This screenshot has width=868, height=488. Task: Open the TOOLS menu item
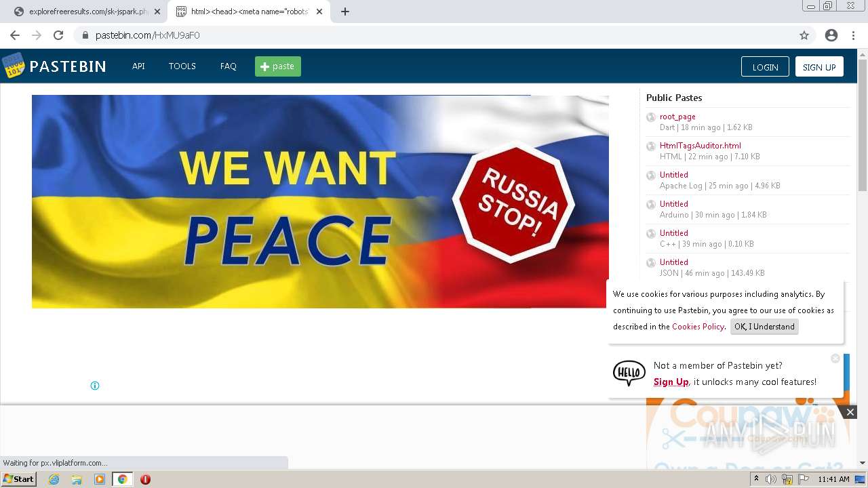pyautogui.click(x=182, y=66)
